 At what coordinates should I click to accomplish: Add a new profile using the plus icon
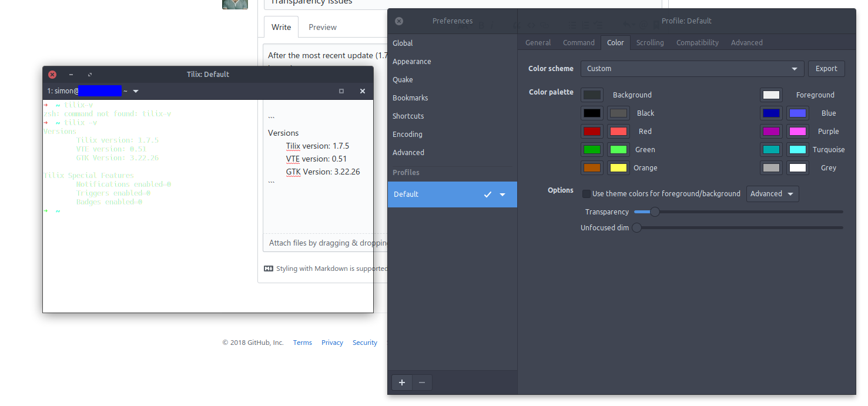[x=402, y=382]
